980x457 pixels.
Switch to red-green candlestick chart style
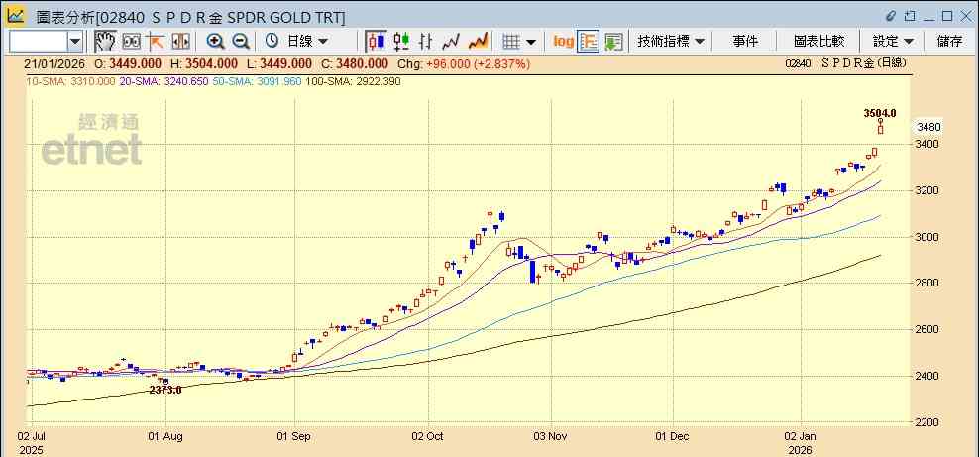(401, 42)
